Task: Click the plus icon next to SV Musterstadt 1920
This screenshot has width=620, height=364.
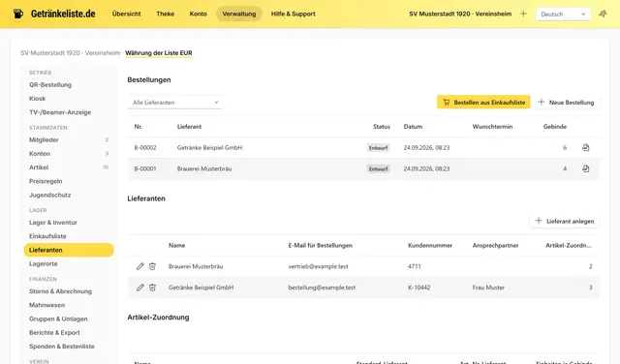Action: [x=523, y=14]
